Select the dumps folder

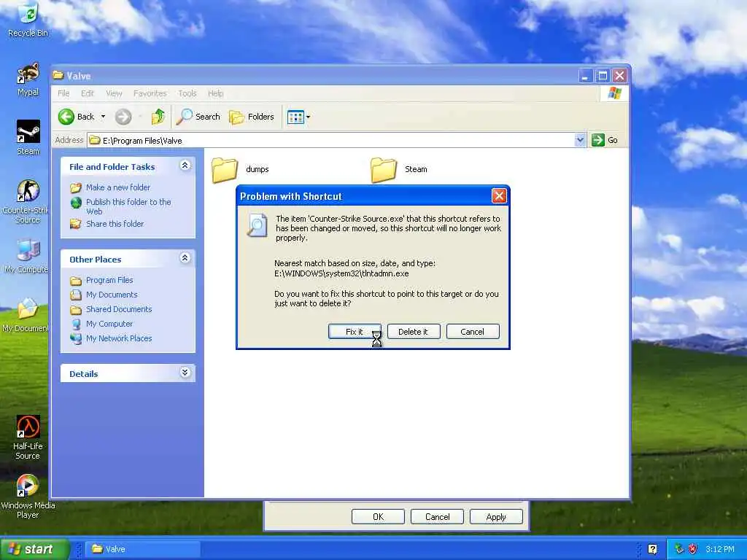(x=241, y=169)
